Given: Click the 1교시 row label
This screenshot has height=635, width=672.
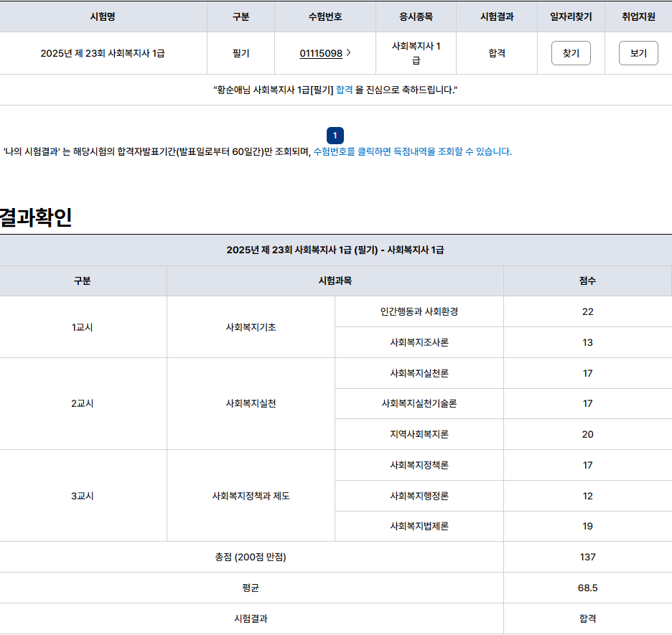Looking at the screenshot, I should click(x=83, y=327).
